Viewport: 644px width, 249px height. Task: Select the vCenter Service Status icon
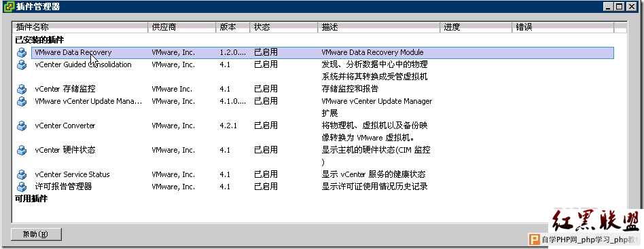point(21,175)
